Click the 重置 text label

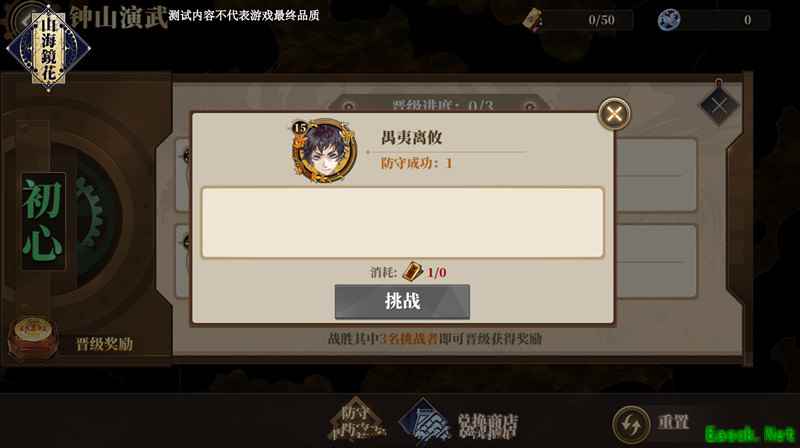click(673, 422)
